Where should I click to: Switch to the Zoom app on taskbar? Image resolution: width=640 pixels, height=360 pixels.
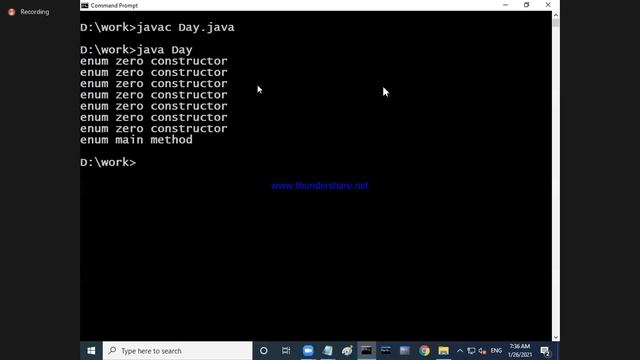click(308, 351)
